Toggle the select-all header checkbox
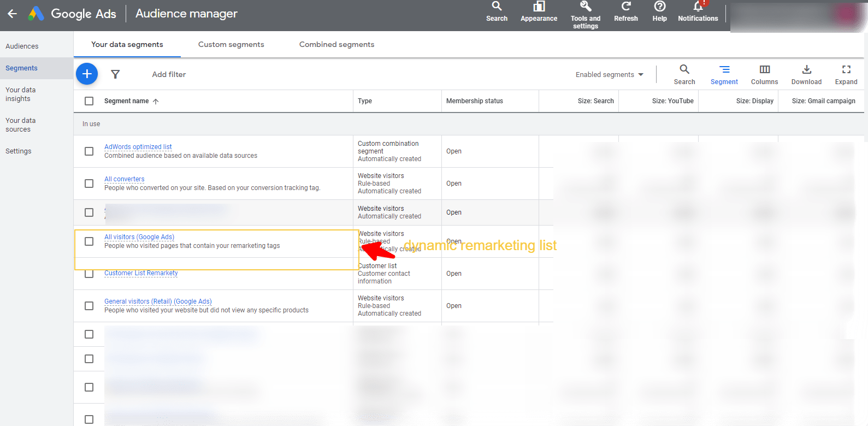This screenshot has height=426, width=868. [89, 101]
